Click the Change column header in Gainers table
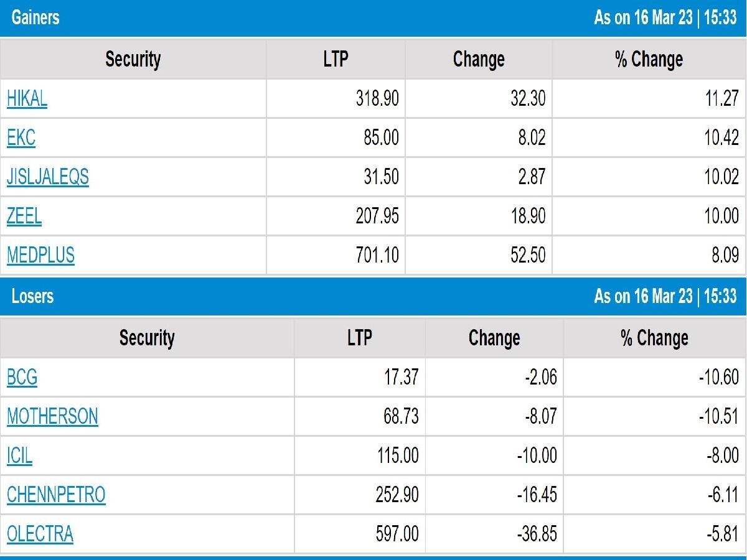The image size is (747, 560). click(x=479, y=60)
